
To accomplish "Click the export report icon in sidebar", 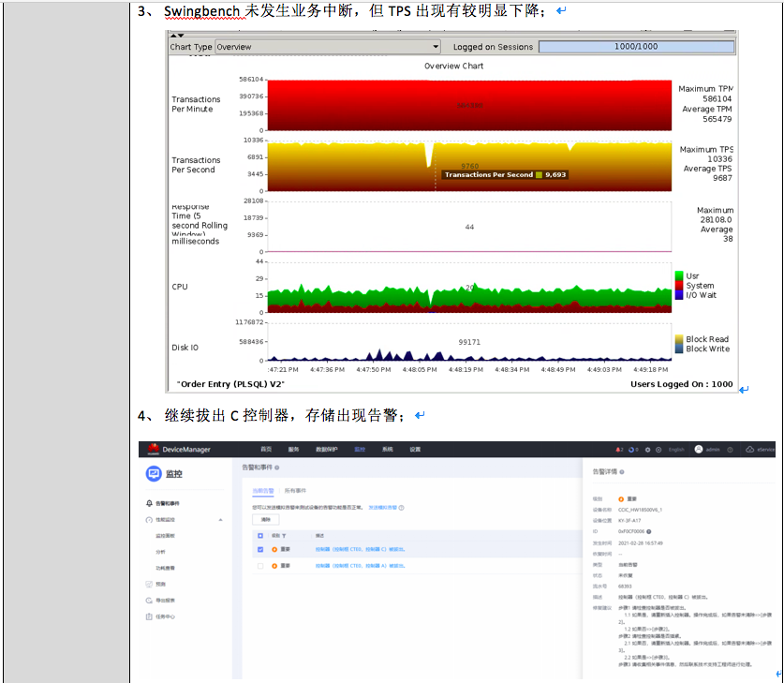I will point(149,600).
